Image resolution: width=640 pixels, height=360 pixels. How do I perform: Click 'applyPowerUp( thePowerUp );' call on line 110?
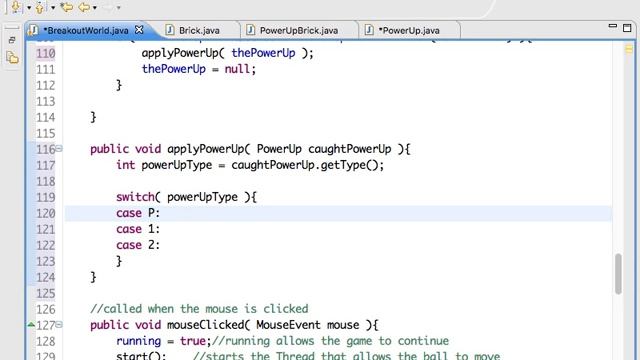pos(227,53)
